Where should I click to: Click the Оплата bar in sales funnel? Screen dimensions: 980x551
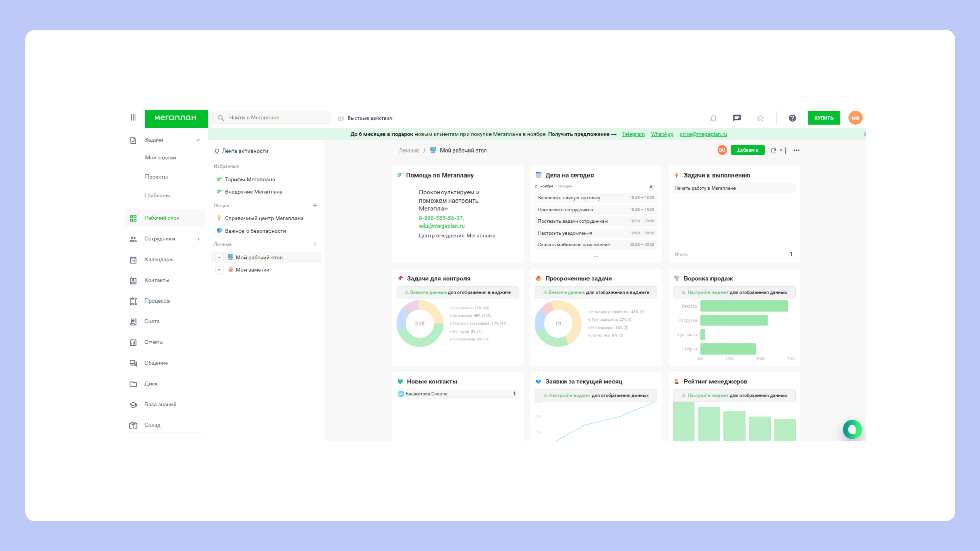click(x=744, y=306)
